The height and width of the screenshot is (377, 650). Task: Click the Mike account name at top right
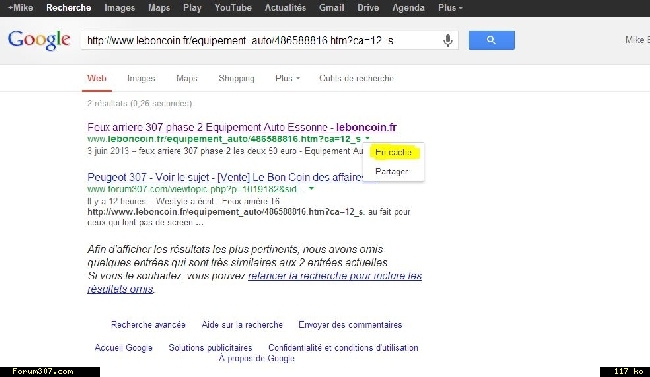pos(637,40)
